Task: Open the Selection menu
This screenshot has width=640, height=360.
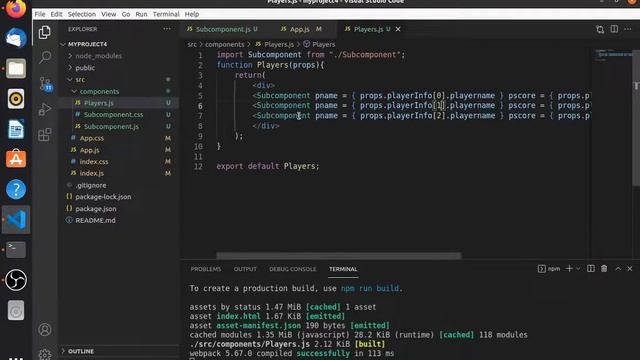Action: click(82, 14)
